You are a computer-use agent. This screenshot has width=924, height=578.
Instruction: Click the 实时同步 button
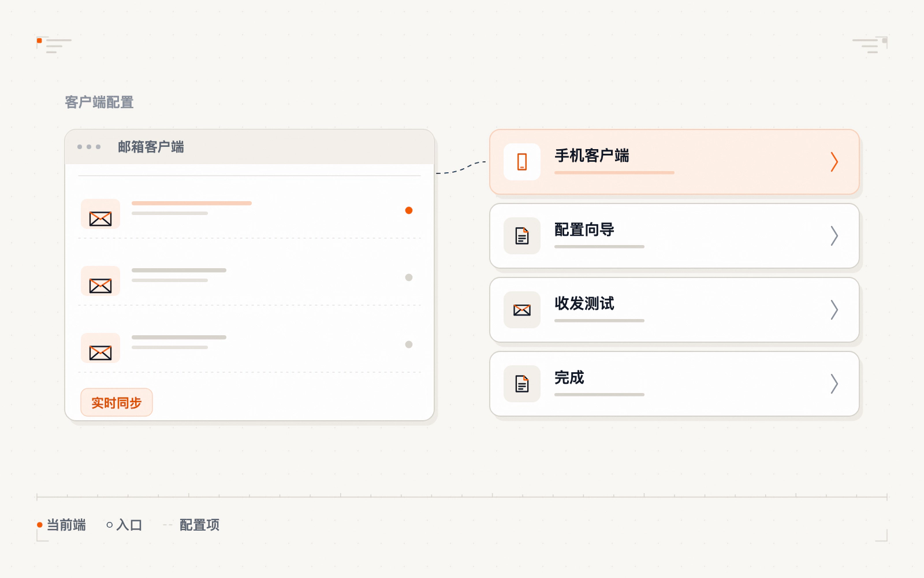click(117, 402)
